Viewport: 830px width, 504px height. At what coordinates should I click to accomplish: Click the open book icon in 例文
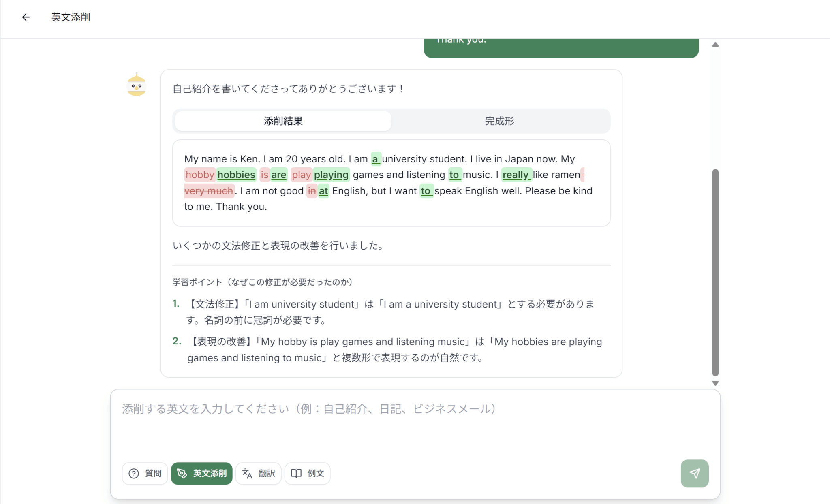(296, 473)
